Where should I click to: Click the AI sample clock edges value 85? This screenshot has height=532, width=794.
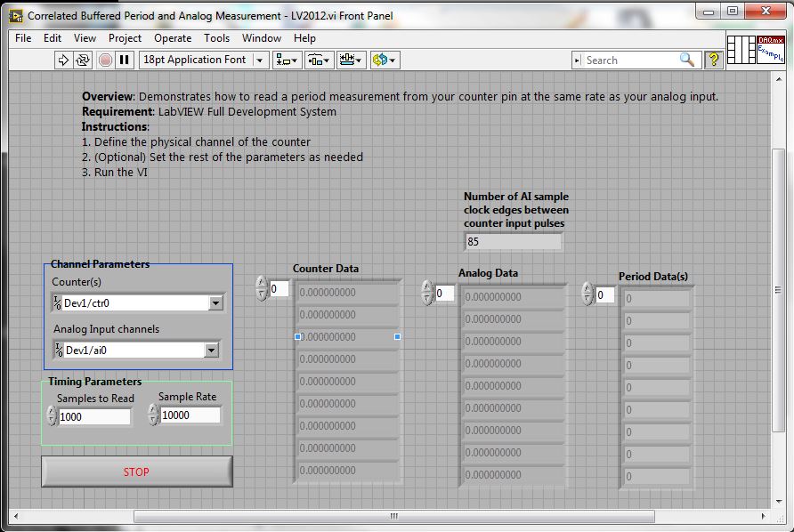[513, 242]
